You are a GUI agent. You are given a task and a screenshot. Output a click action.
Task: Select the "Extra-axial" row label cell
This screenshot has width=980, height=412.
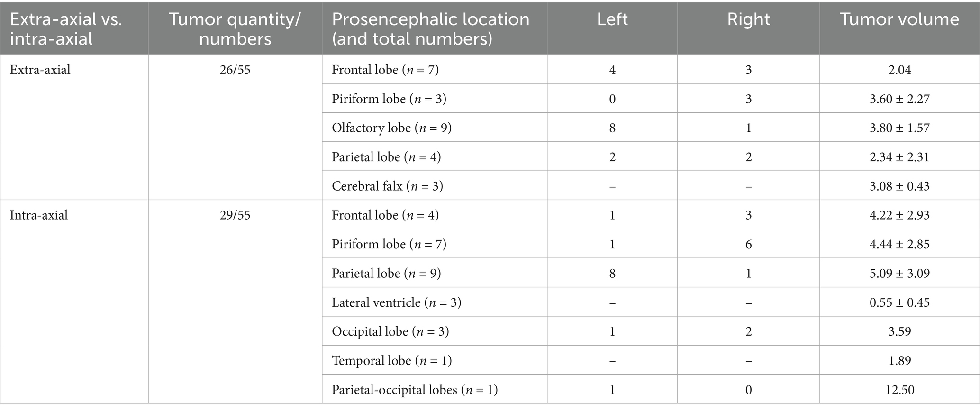click(x=40, y=70)
